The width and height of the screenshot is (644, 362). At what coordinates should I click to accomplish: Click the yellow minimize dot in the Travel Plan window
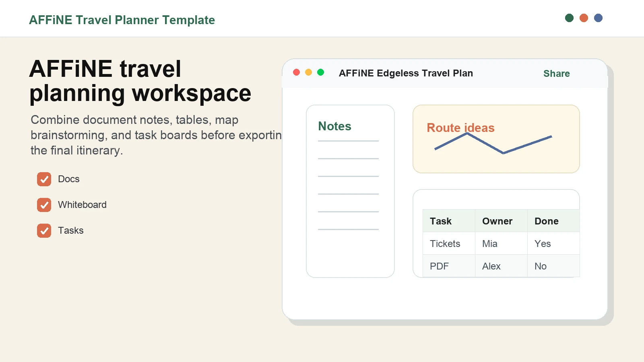point(309,72)
